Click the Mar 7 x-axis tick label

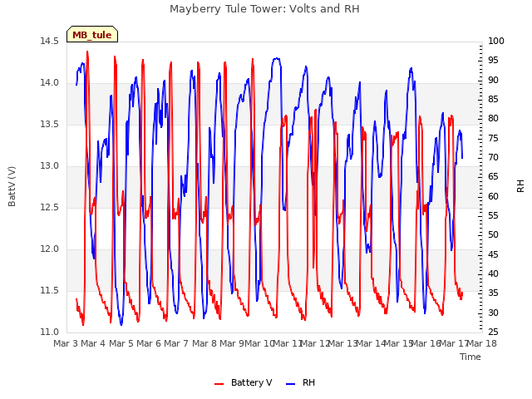[176, 343]
